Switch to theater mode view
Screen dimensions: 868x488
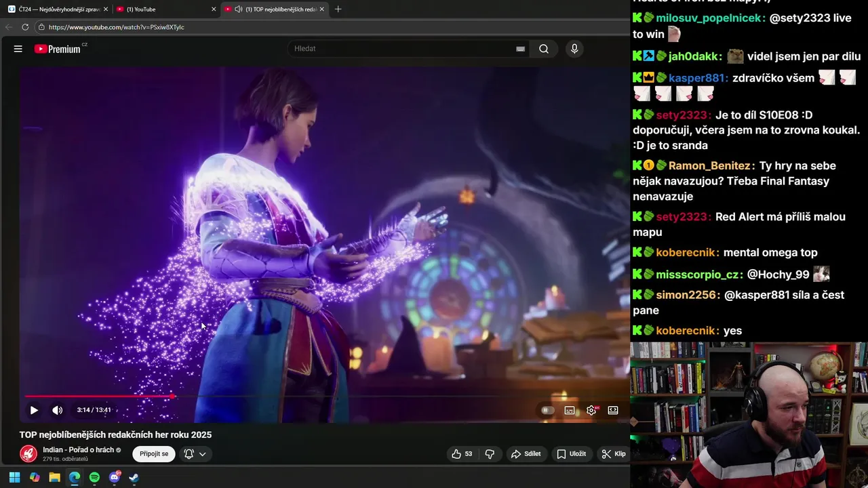click(x=613, y=410)
